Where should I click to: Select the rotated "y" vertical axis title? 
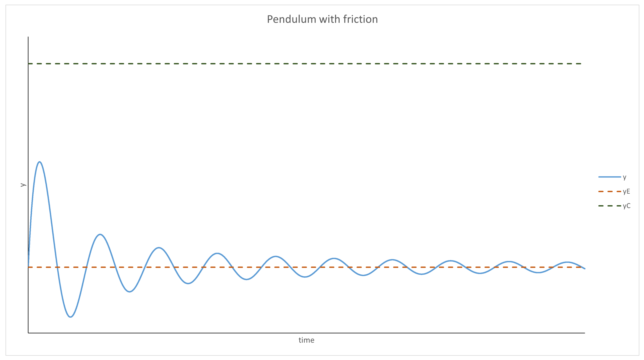click(23, 185)
